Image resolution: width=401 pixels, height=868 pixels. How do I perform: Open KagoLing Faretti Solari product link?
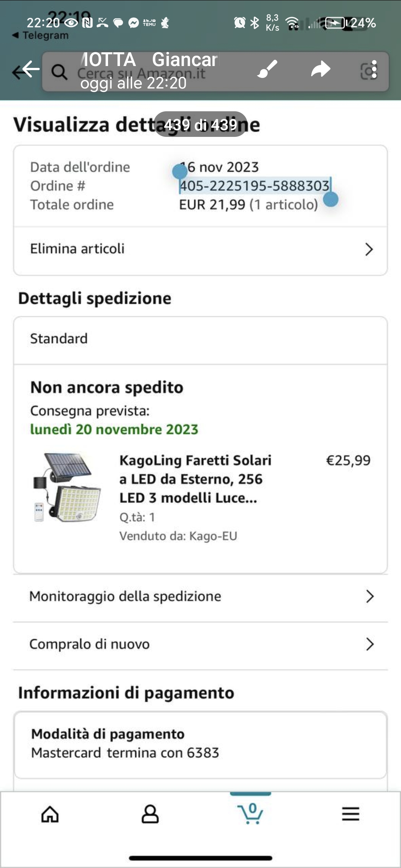[x=195, y=479]
